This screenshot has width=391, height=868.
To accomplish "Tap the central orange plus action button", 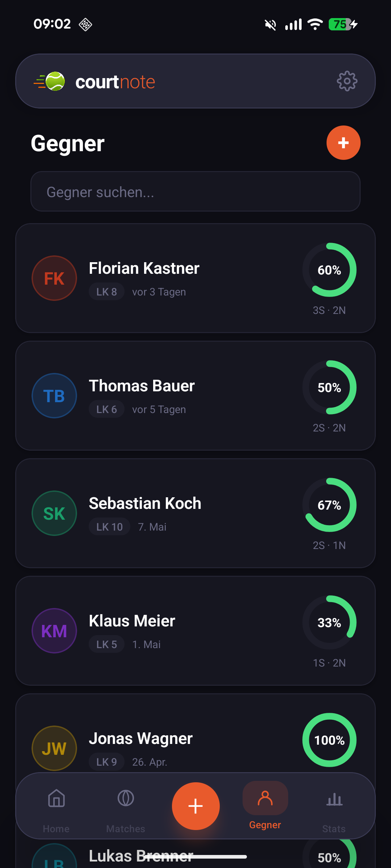I will 195,806.
